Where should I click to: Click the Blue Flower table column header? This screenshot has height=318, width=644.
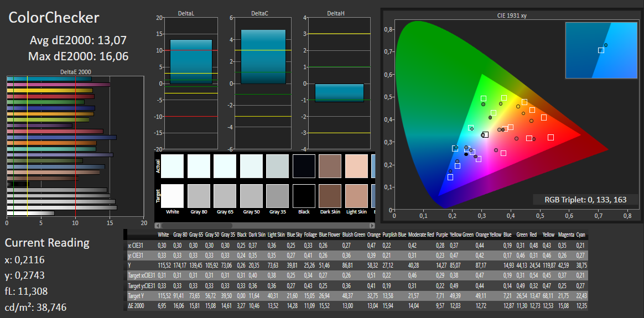pos(329,236)
